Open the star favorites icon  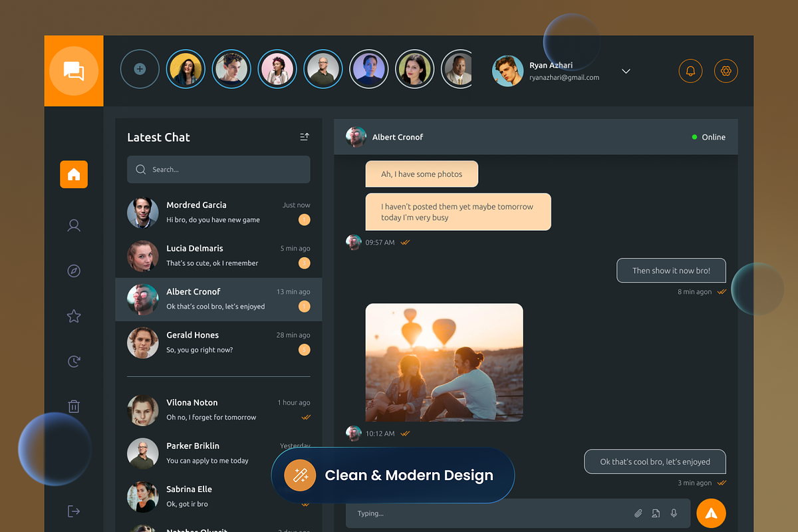point(74,317)
